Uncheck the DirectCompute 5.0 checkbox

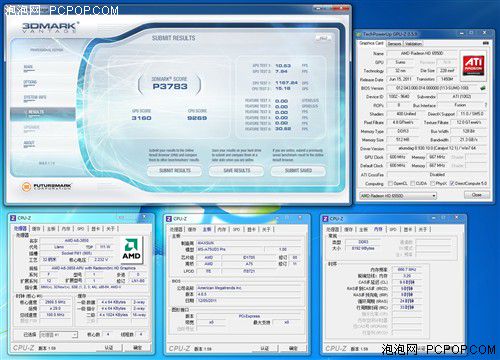coord(452,183)
